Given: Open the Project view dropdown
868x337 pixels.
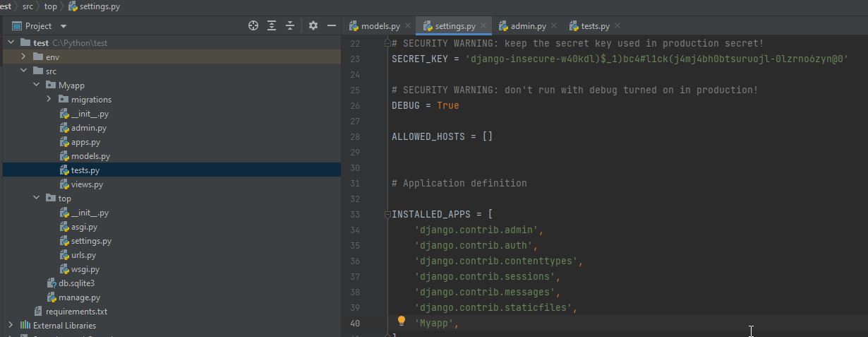Looking at the screenshot, I should pyautogui.click(x=64, y=26).
